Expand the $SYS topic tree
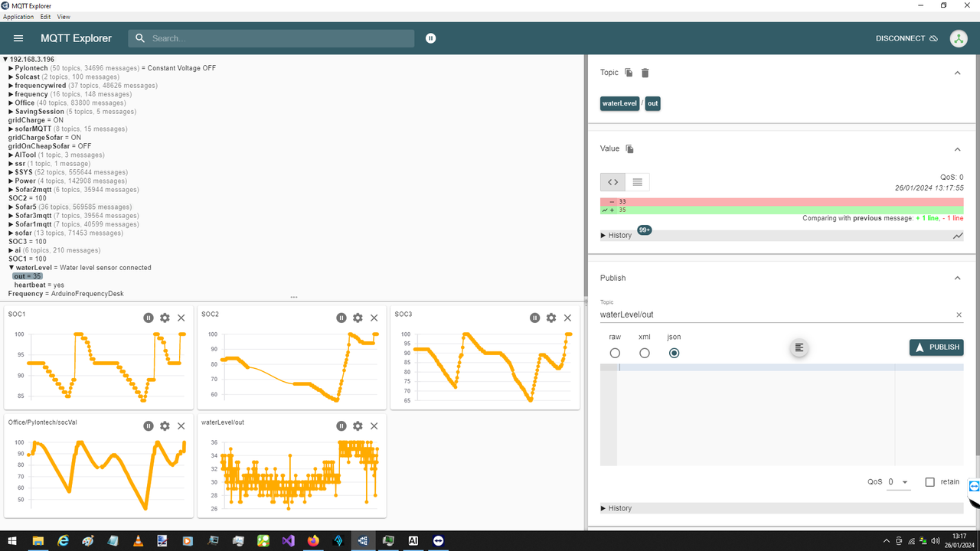This screenshot has height=551, width=980. 11,172
